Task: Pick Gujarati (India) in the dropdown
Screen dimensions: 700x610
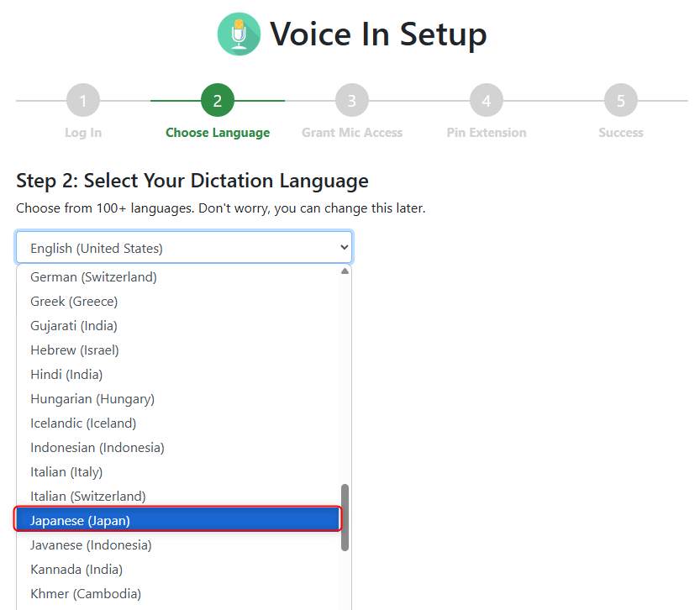Action: point(178,326)
